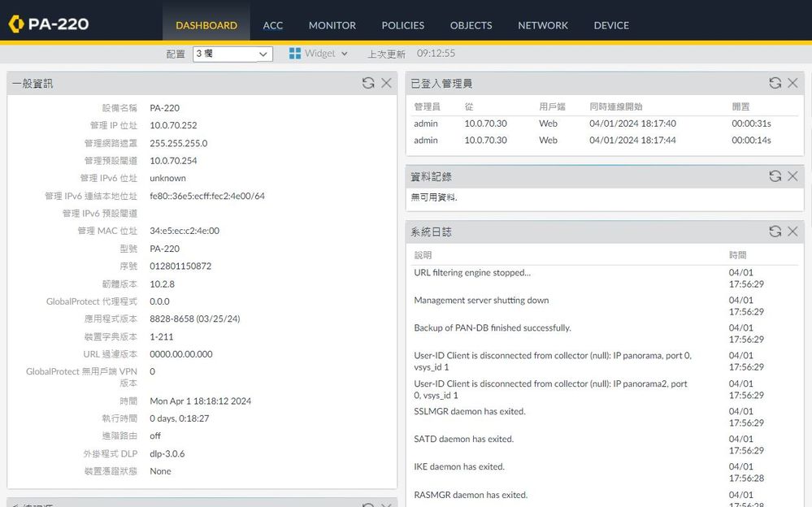Refresh the 資料記錄 widget
The height and width of the screenshot is (507, 812).
(775, 176)
